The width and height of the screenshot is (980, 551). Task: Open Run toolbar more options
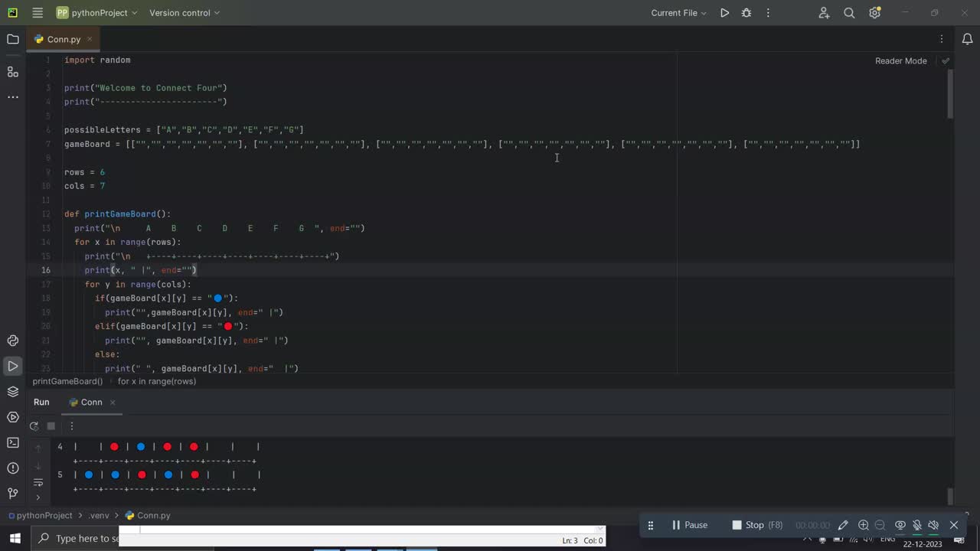[x=72, y=426]
